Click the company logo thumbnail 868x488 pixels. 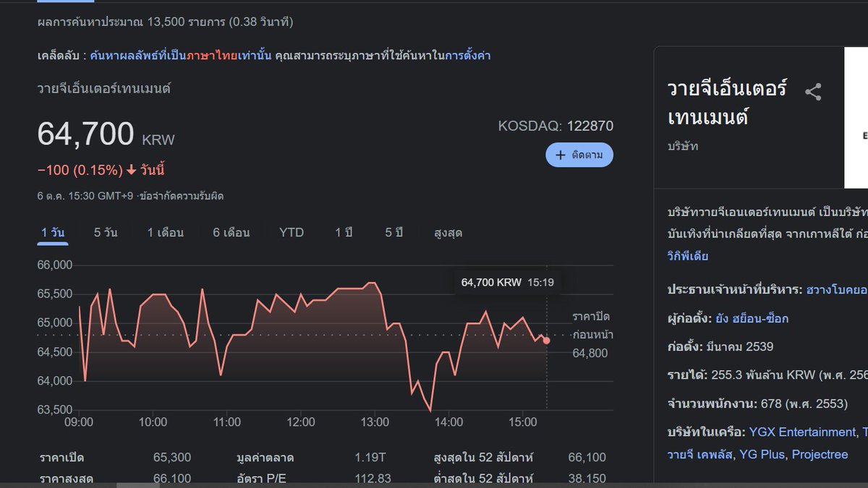pos(856,117)
